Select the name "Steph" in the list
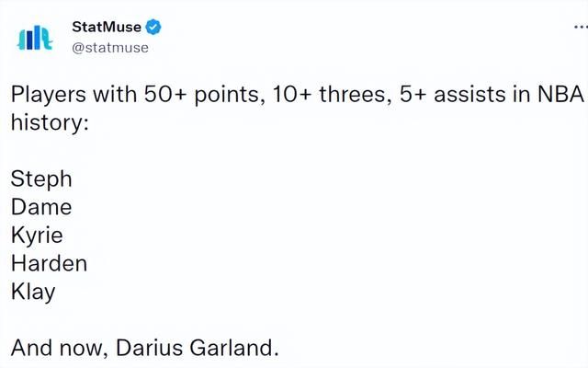Screen dimensions: 588x368 pyautogui.click(x=40, y=178)
